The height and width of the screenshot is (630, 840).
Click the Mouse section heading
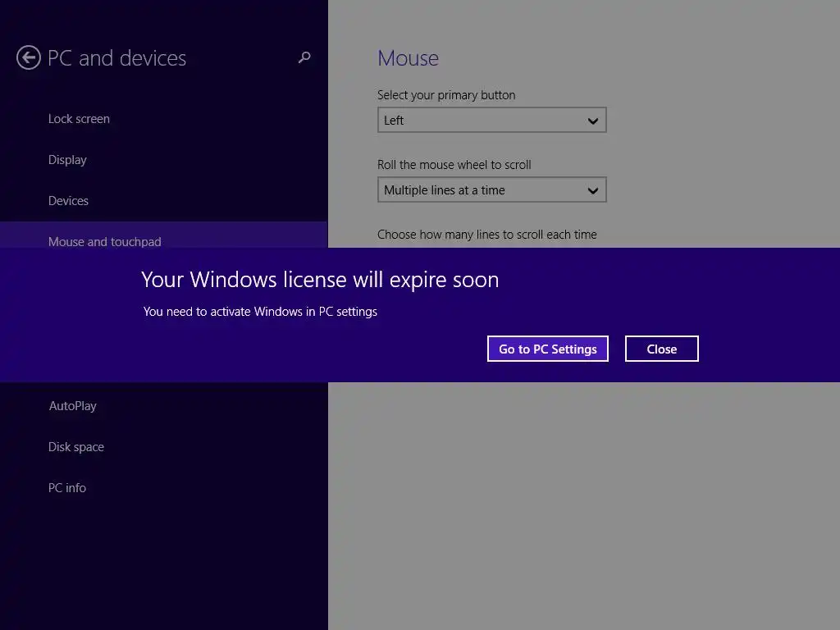click(409, 58)
